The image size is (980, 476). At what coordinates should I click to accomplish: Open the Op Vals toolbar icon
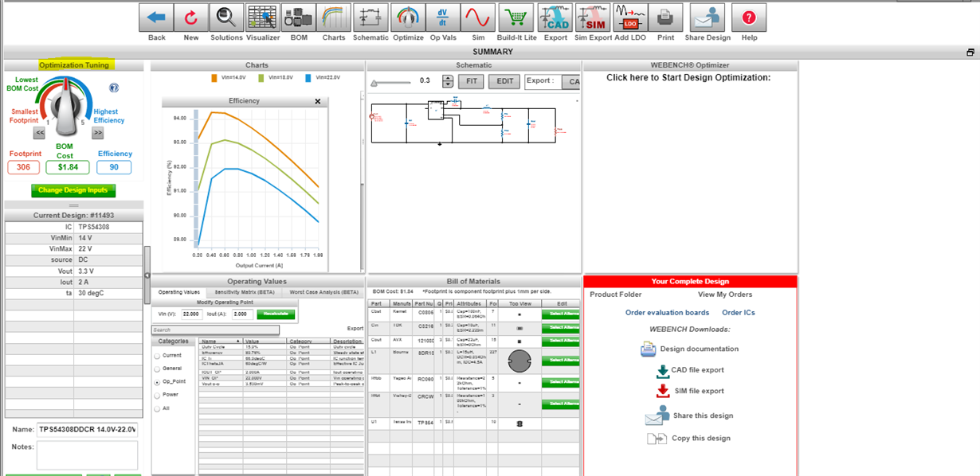pyautogui.click(x=443, y=18)
